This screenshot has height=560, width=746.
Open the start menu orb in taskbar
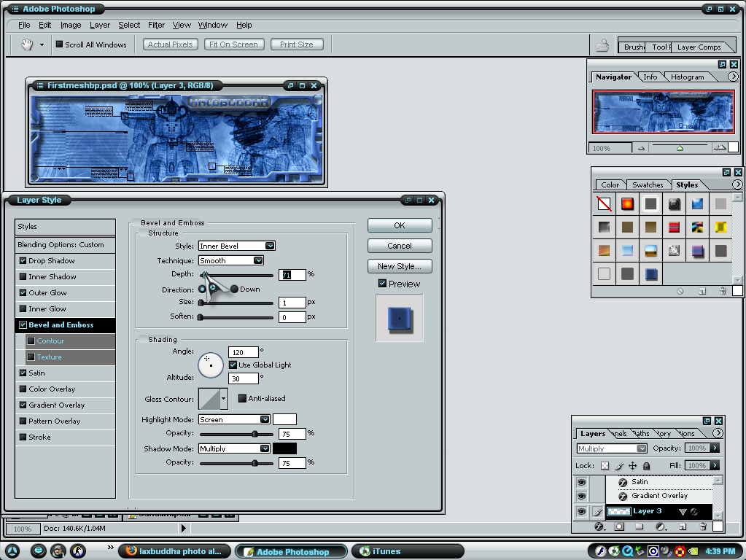click(x=12, y=551)
